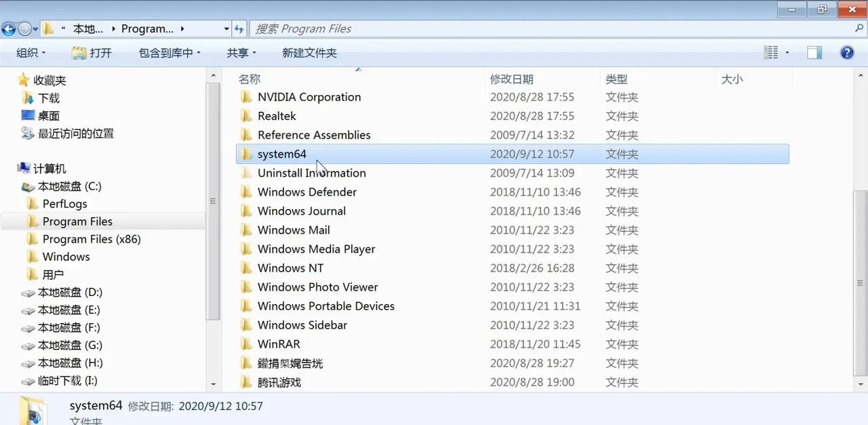Click the file list scrollbar down arrow
This screenshot has height=425, width=868.
tap(861, 384)
